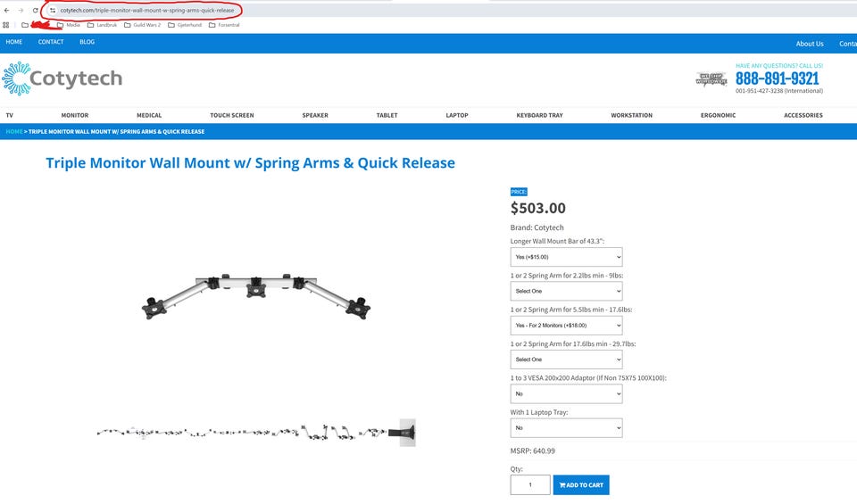Focus the cotytech.com address bar URL
Viewport: 857px width, 504px height.
tap(147, 11)
